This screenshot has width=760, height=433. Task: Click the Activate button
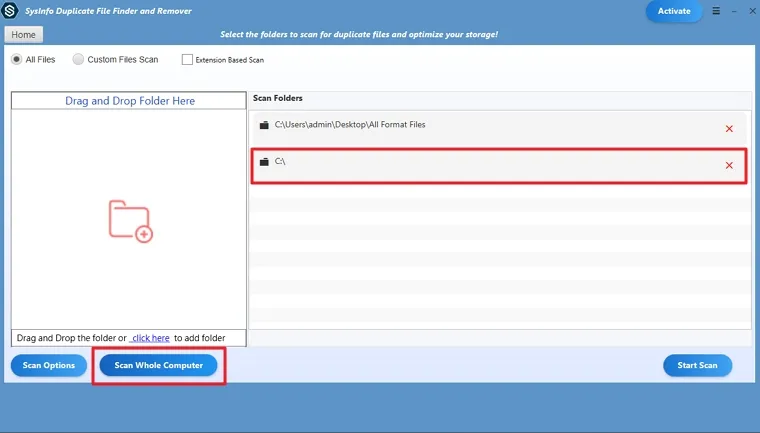674,11
